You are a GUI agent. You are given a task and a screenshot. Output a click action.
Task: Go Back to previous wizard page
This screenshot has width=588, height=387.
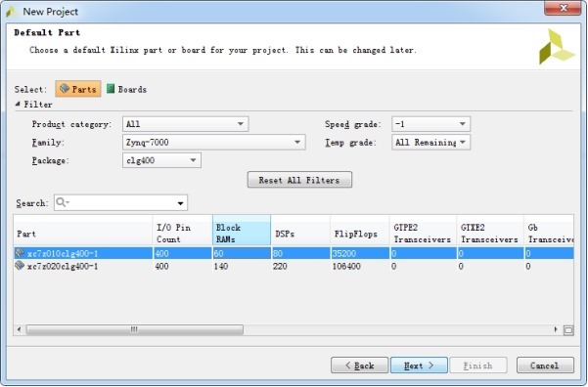tap(359, 365)
